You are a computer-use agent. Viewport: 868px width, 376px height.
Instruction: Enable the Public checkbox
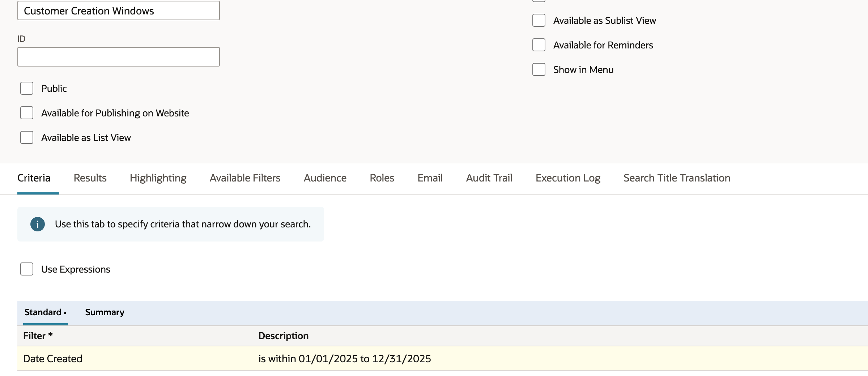tap(27, 88)
